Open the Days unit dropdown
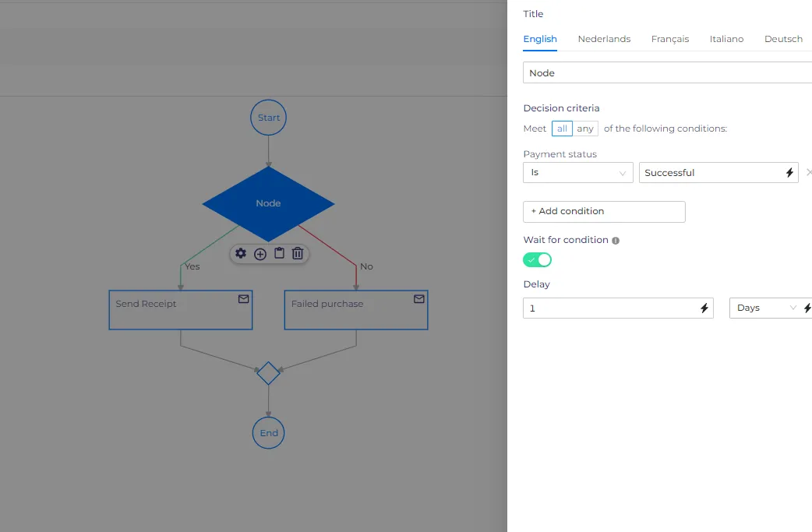812x532 pixels. tap(765, 308)
